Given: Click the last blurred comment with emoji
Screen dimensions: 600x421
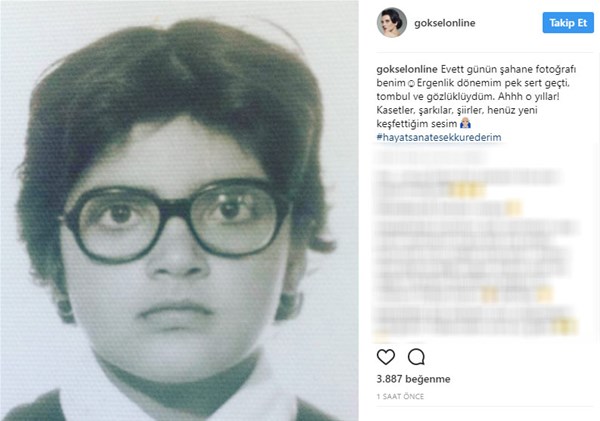Looking at the screenshot, I should (x=476, y=320).
